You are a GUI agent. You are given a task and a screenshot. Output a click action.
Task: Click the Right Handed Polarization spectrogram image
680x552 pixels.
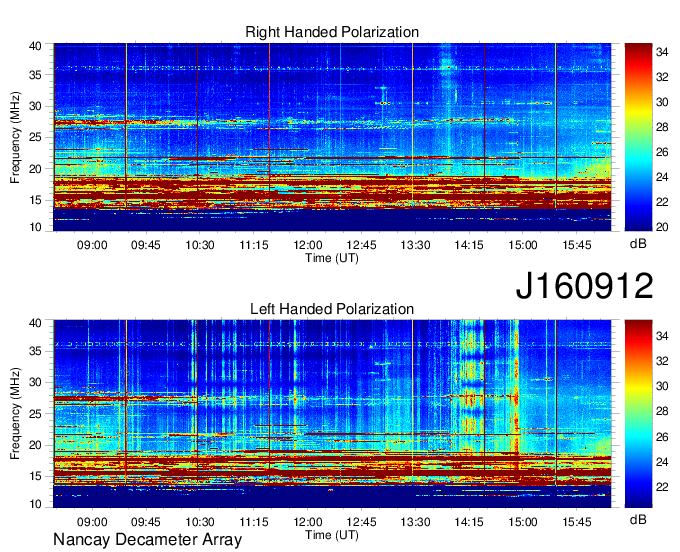[332, 137]
